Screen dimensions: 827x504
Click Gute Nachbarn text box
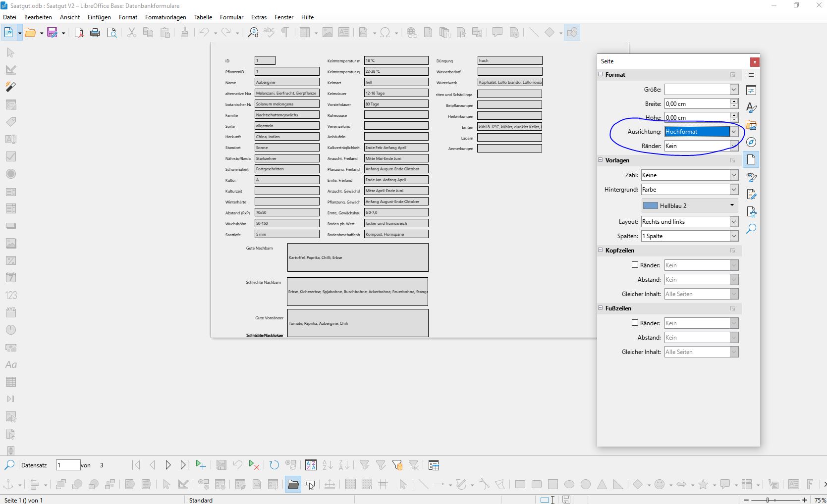pyautogui.click(x=358, y=257)
